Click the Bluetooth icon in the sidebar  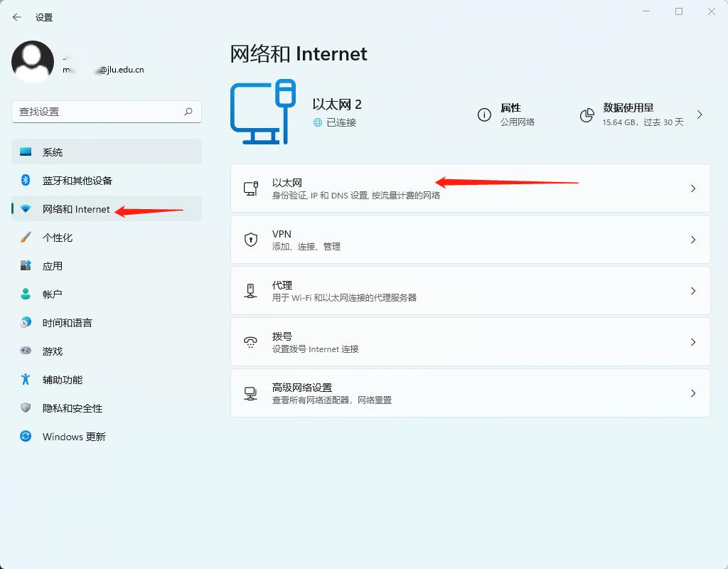(26, 181)
